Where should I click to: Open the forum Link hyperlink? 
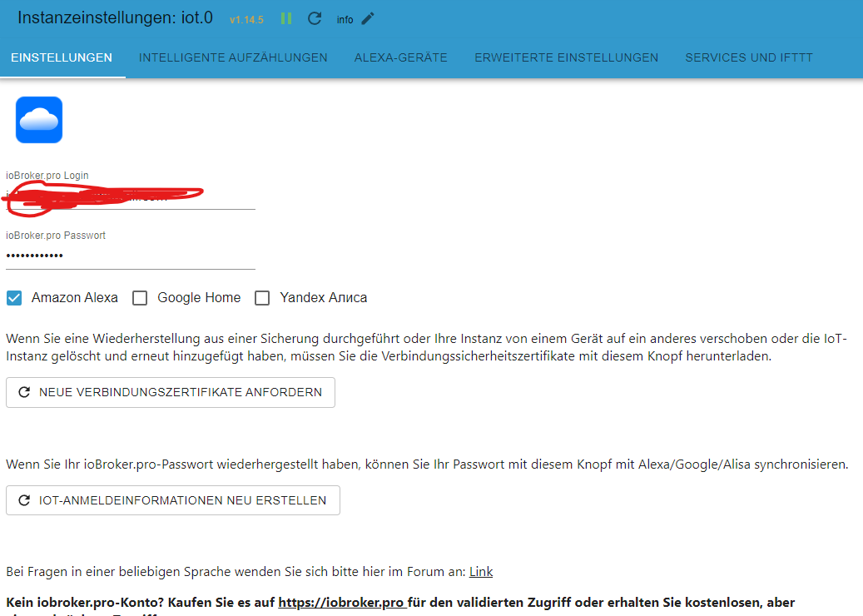[x=481, y=572]
